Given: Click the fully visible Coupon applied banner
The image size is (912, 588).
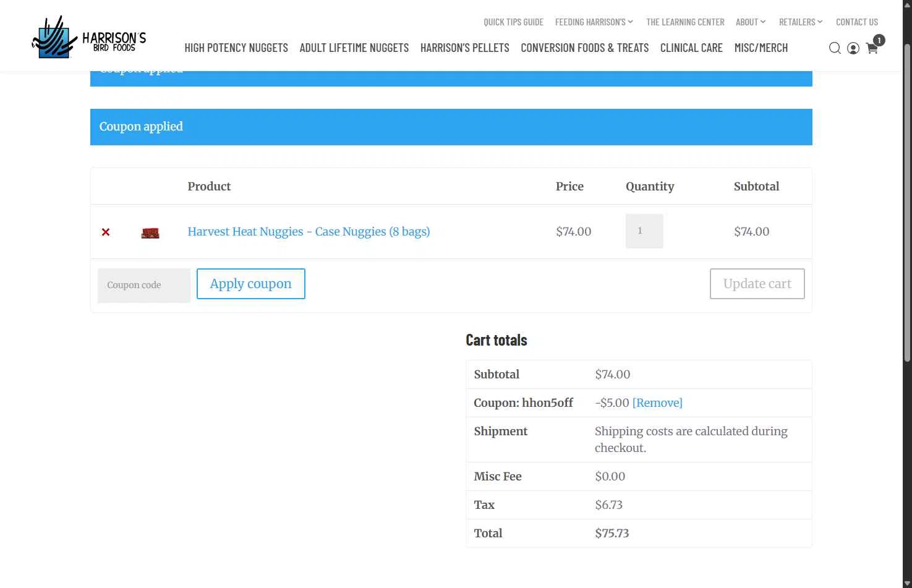Looking at the screenshot, I should (x=451, y=127).
